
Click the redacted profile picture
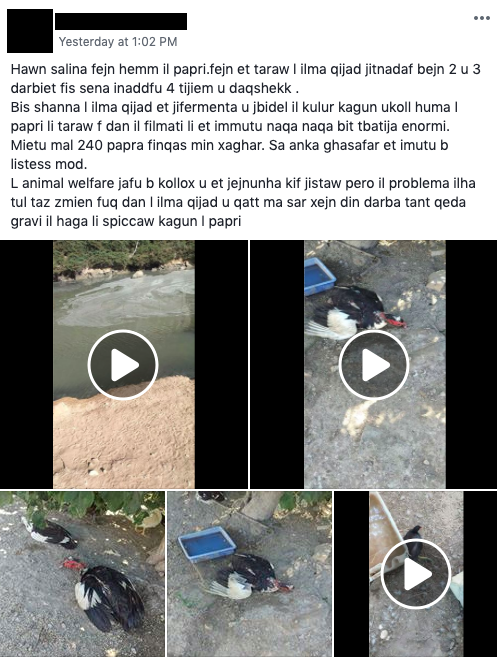point(30,31)
